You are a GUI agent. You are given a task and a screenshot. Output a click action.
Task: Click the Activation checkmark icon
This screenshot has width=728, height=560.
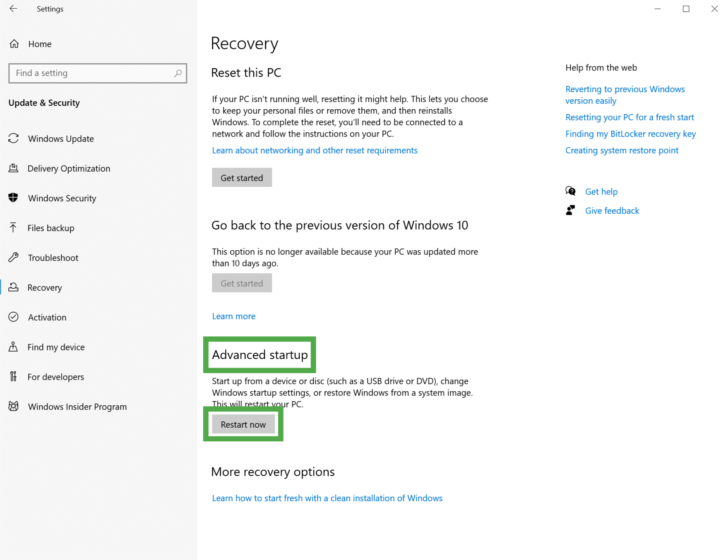pyautogui.click(x=13, y=317)
